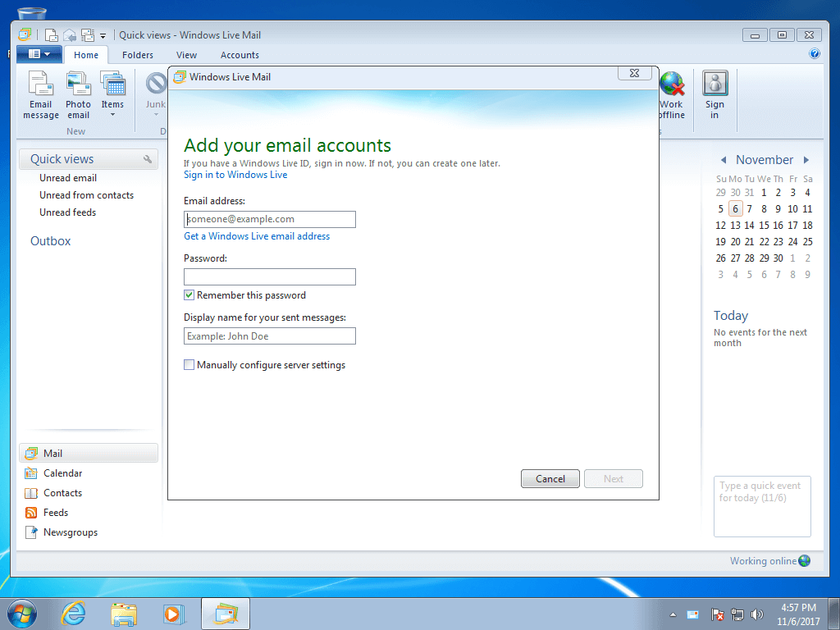Screen dimensions: 840x630
Task: Click the Display name input field
Action: 269,336
